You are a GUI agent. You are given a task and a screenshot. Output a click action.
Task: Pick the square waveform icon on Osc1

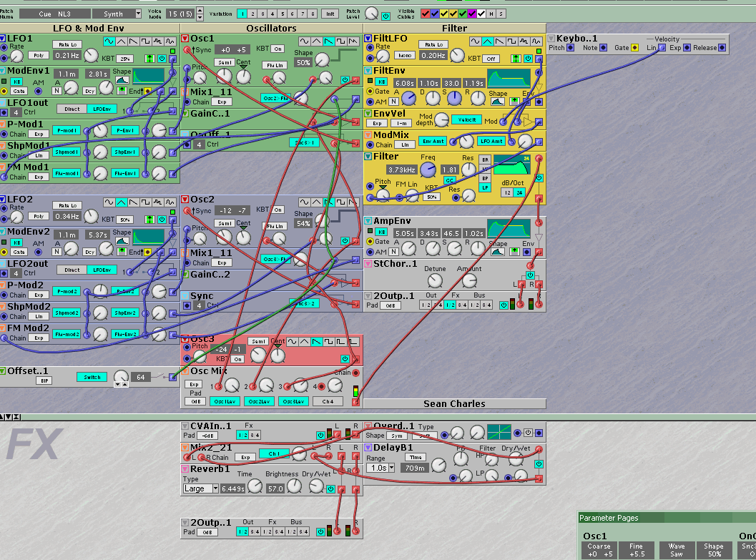click(342, 41)
